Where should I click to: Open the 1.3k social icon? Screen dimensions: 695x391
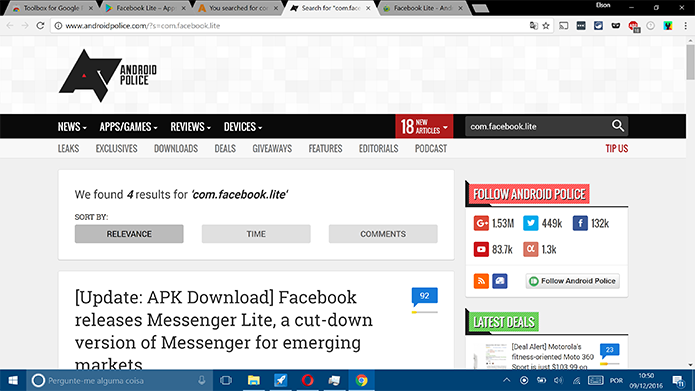[x=531, y=249]
